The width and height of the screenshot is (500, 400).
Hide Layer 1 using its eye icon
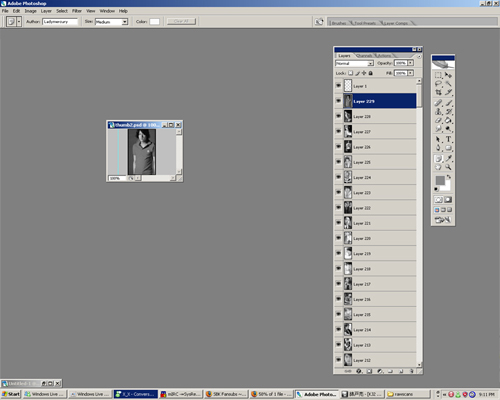pyautogui.click(x=338, y=86)
